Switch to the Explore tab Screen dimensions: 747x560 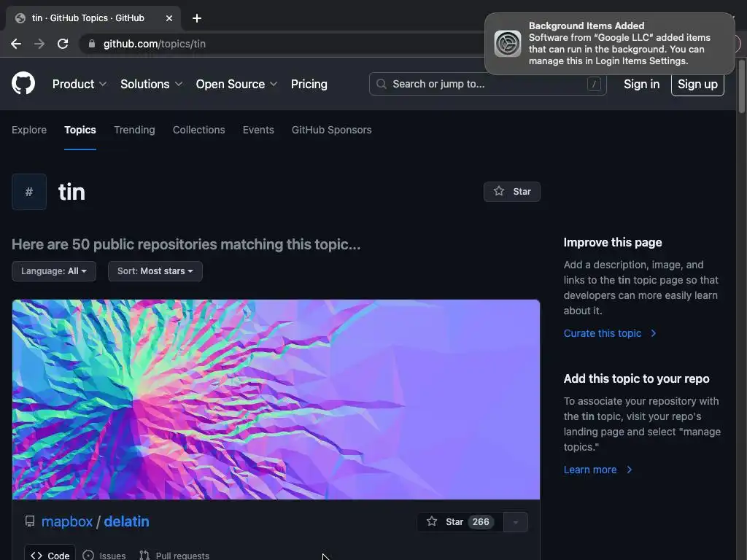pyautogui.click(x=29, y=130)
